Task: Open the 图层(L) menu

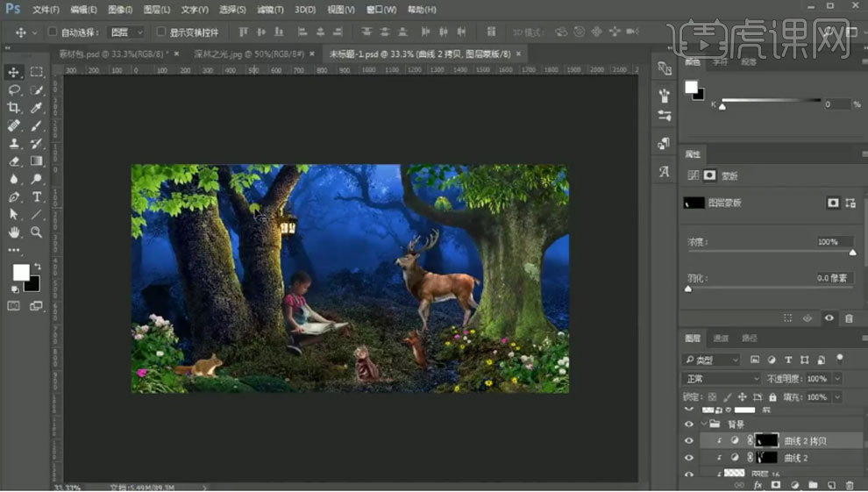Action: tap(157, 10)
